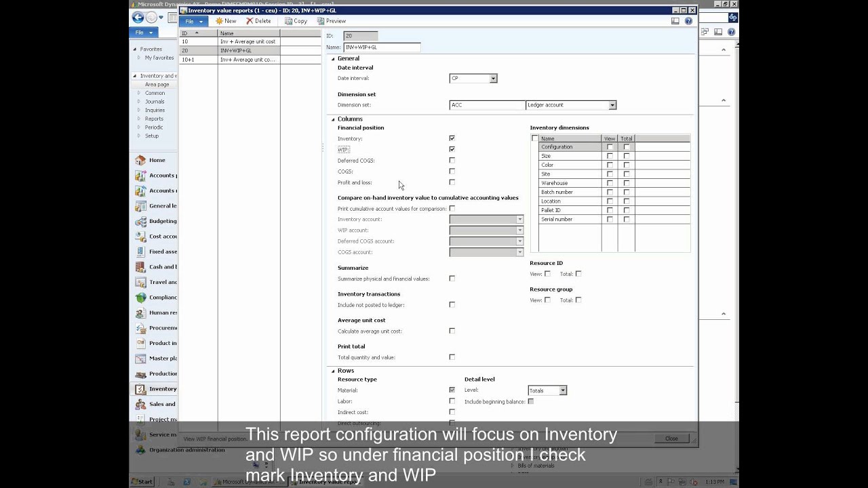Open Organization administration module icon
Viewport: 868px width, 488px height.
coord(140,449)
